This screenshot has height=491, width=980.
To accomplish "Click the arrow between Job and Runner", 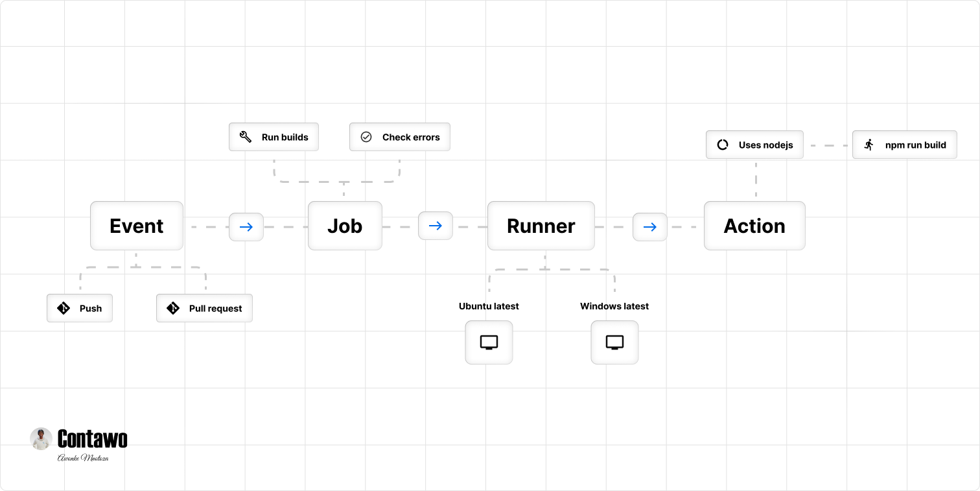I will click(x=436, y=226).
